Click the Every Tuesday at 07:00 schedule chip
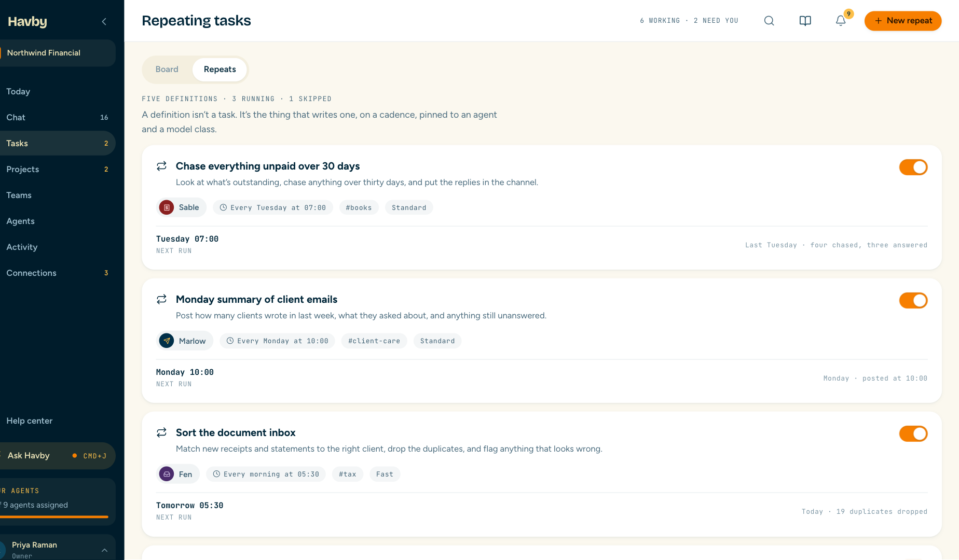 [x=273, y=207]
